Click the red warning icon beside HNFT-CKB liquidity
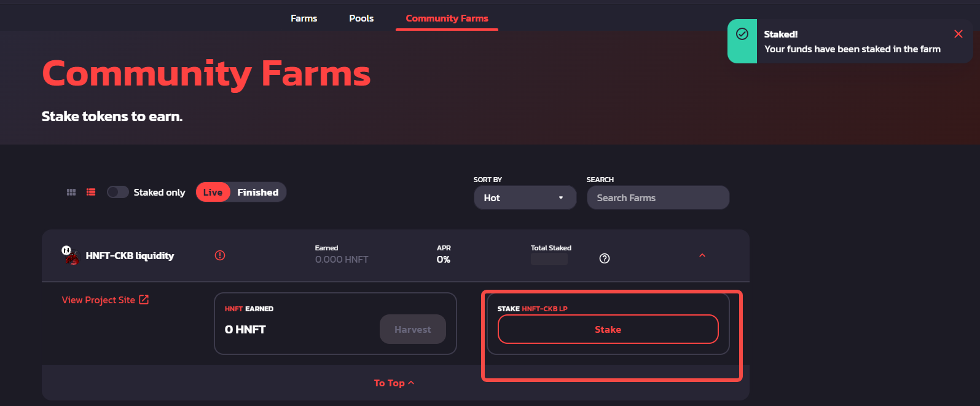The width and height of the screenshot is (980, 406). pos(220,255)
